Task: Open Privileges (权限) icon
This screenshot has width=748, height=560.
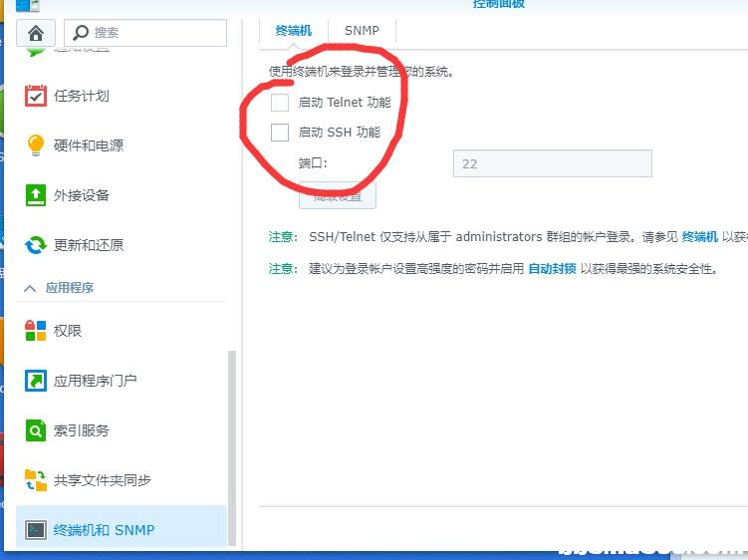Action: tap(36, 331)
